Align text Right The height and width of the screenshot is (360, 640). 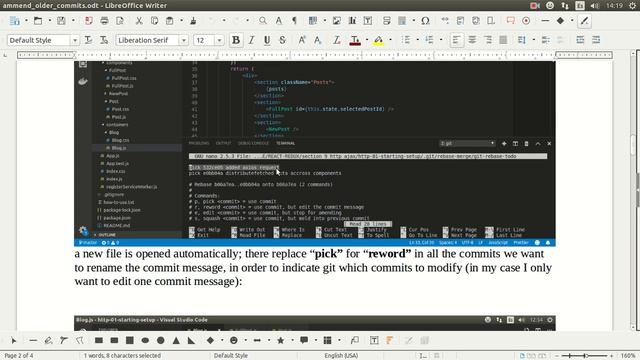tap(487, 40)
